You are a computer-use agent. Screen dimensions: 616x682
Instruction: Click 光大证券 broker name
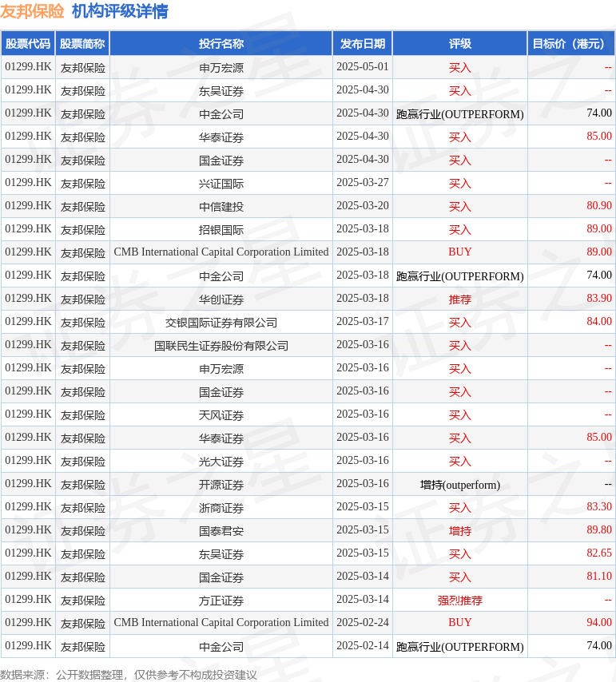pos(221,461)
